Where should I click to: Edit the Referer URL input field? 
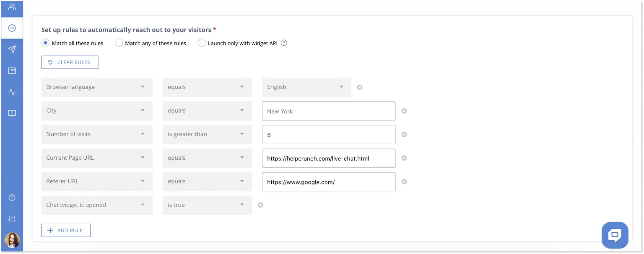(329, 181)
